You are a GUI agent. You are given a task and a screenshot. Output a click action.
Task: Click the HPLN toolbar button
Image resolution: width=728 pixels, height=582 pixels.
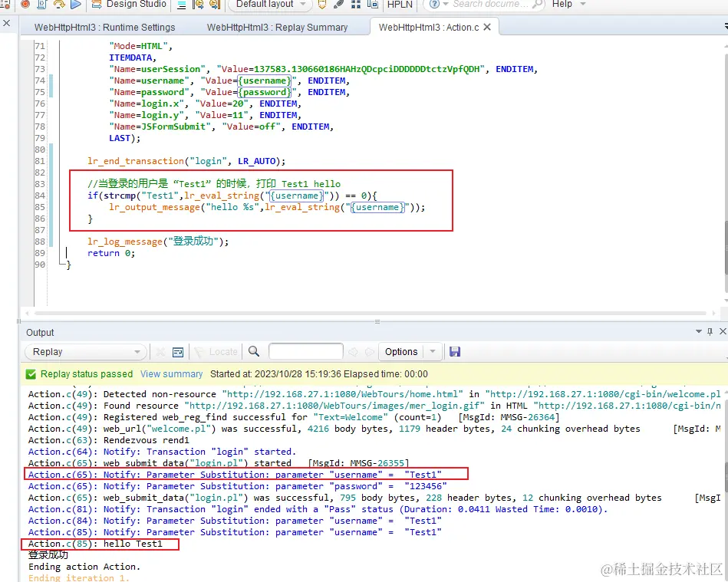coord(400,5)
